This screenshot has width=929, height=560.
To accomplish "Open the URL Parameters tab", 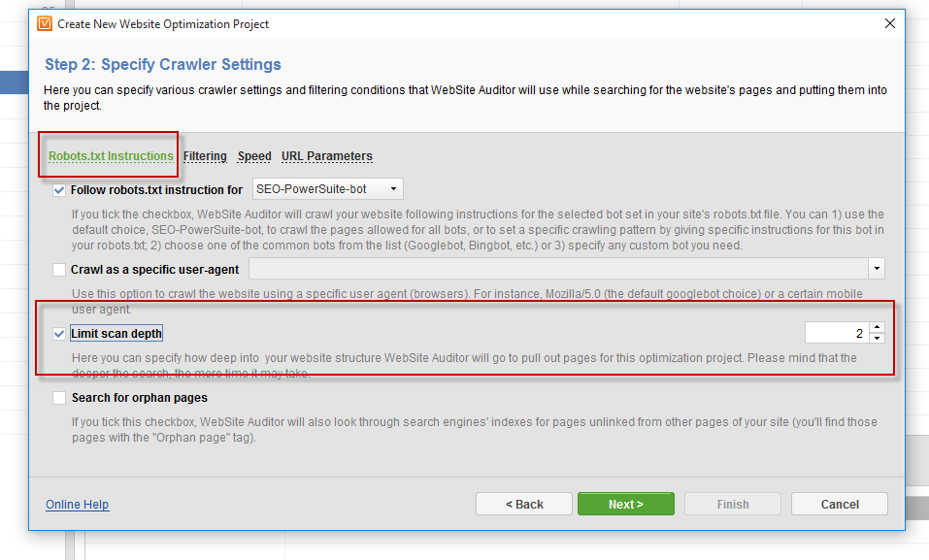I will [327, 156].
